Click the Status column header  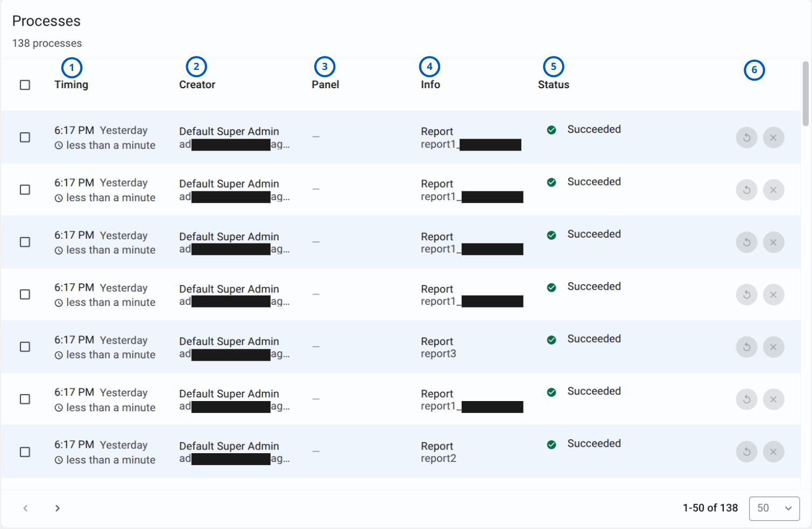coord(554,84)
